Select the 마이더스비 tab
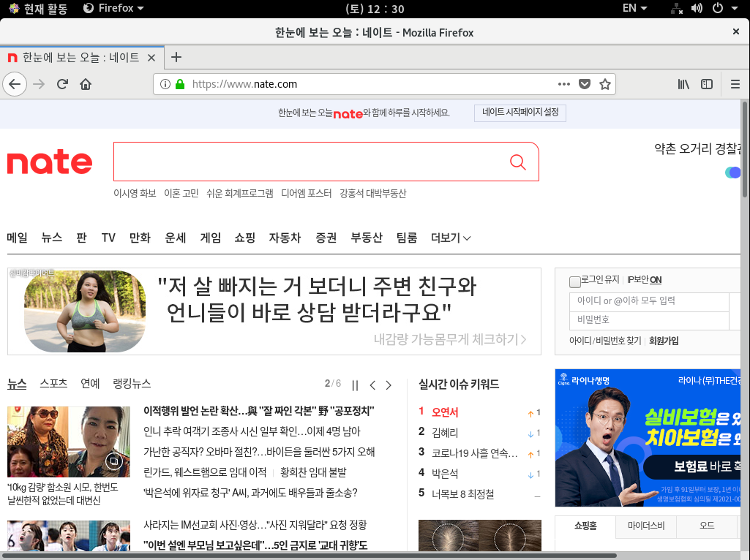 (x=646, y=526)
